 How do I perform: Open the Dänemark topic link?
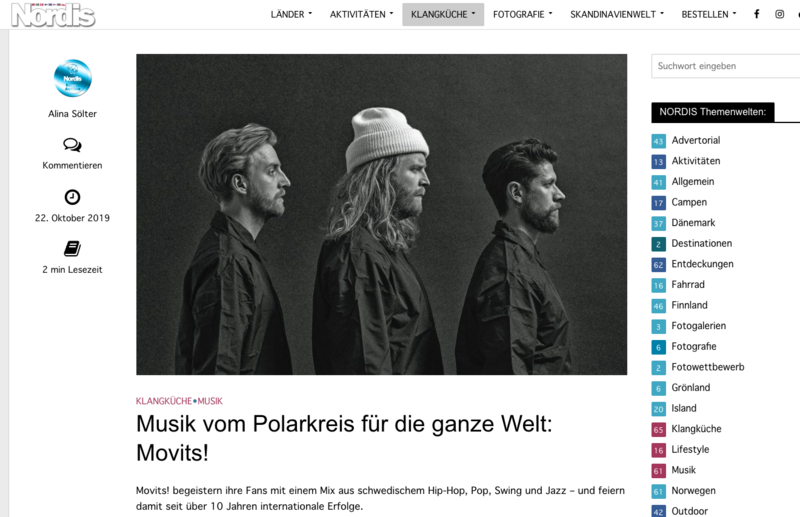pos(693,223)
